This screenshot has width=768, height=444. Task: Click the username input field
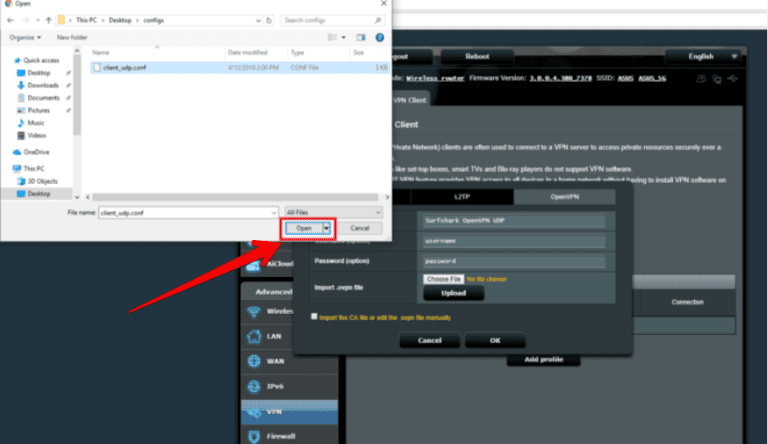pyautogui.click(x=513, y=241)
